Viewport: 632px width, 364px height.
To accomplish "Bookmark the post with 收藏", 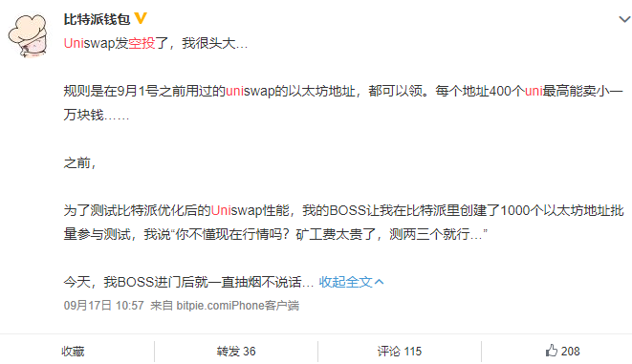I will pos(73,352).
